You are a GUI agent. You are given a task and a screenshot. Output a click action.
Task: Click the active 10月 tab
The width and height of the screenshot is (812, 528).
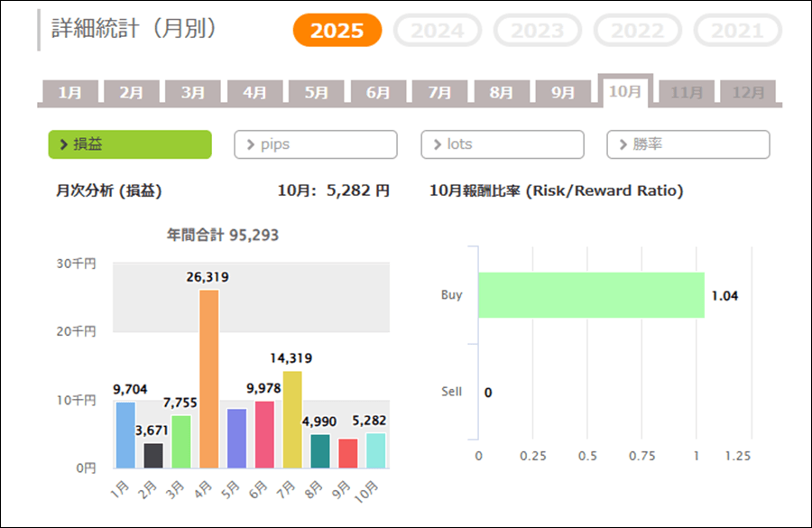pos(625,91)
